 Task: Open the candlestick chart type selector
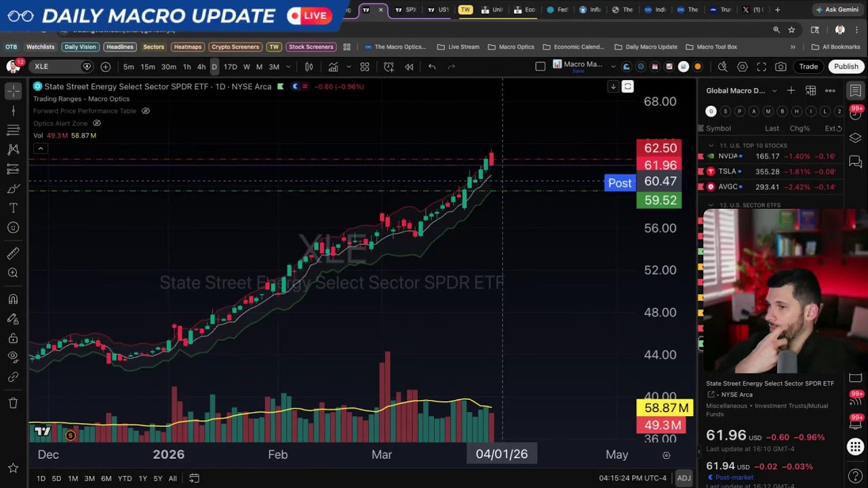[309, 66]
